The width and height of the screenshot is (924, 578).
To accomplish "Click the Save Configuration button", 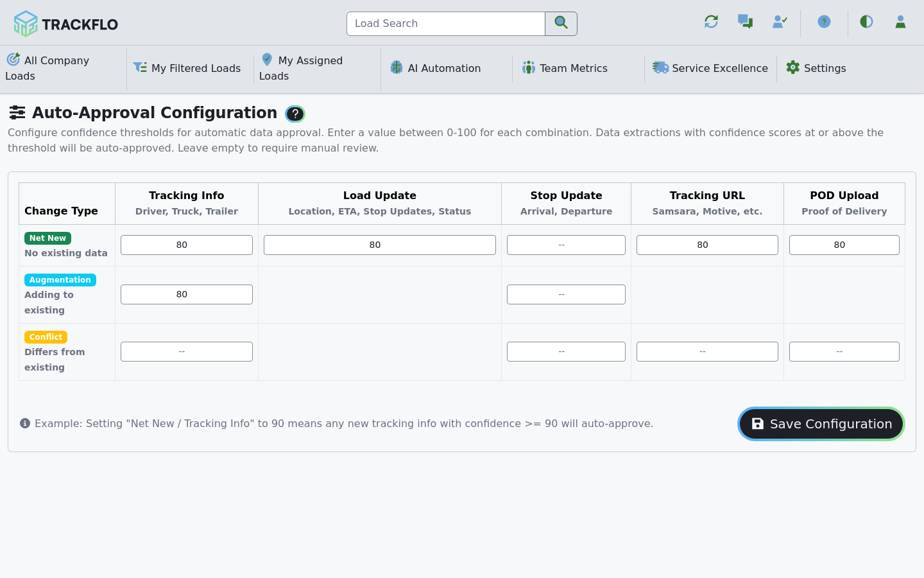I will point(821,424).
